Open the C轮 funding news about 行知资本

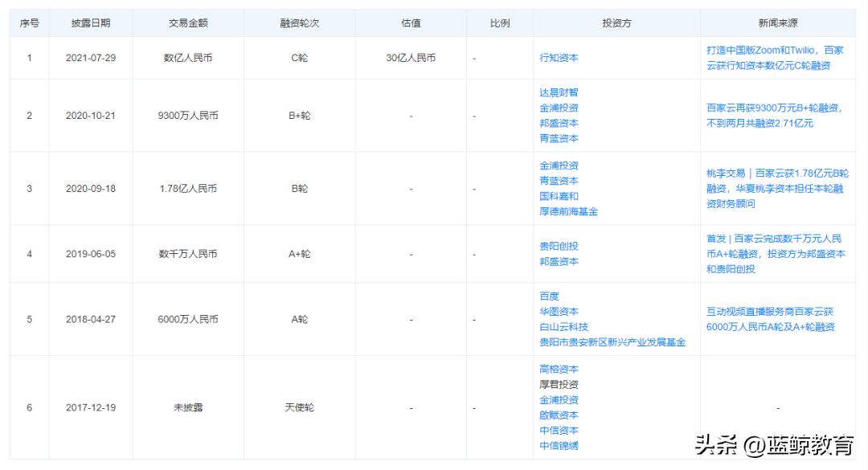coord(774,55)
